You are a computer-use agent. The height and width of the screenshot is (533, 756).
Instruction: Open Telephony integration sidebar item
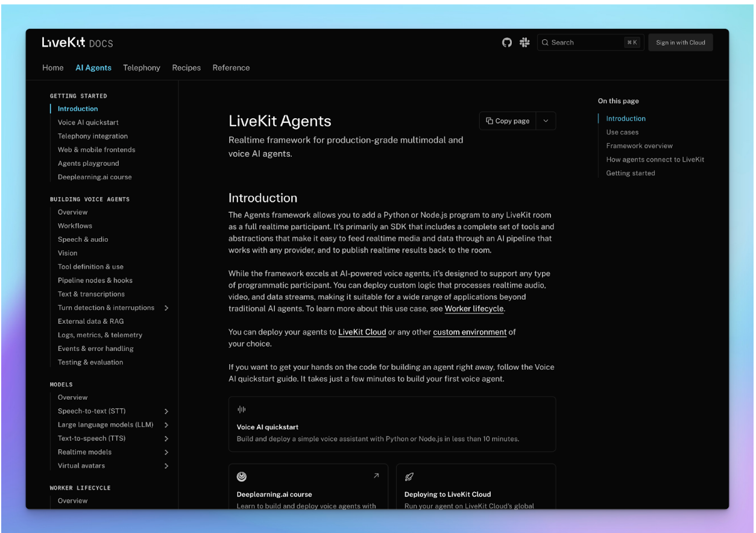pos(93,136)
